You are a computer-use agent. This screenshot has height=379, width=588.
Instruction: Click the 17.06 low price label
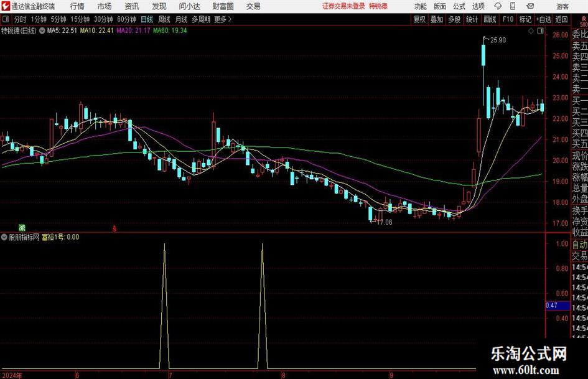tap(385, 222)
